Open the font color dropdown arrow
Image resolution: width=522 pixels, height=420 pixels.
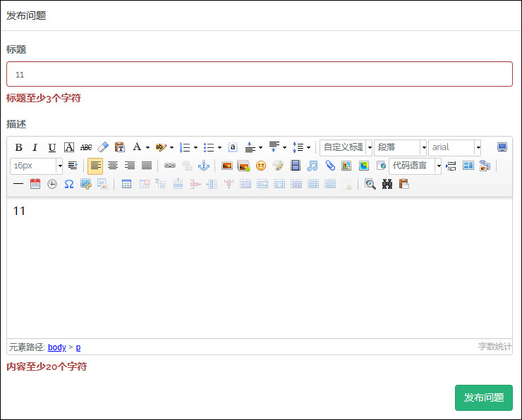click(147, 147)
